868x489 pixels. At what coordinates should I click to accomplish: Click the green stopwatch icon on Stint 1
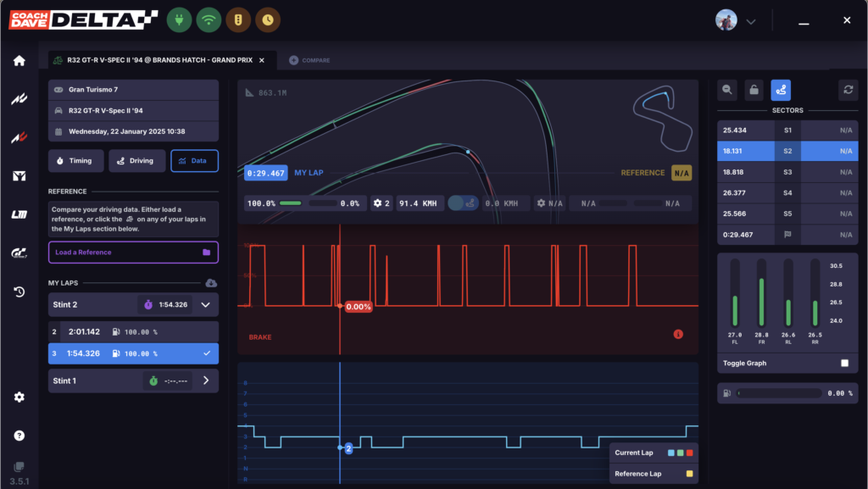153,381
